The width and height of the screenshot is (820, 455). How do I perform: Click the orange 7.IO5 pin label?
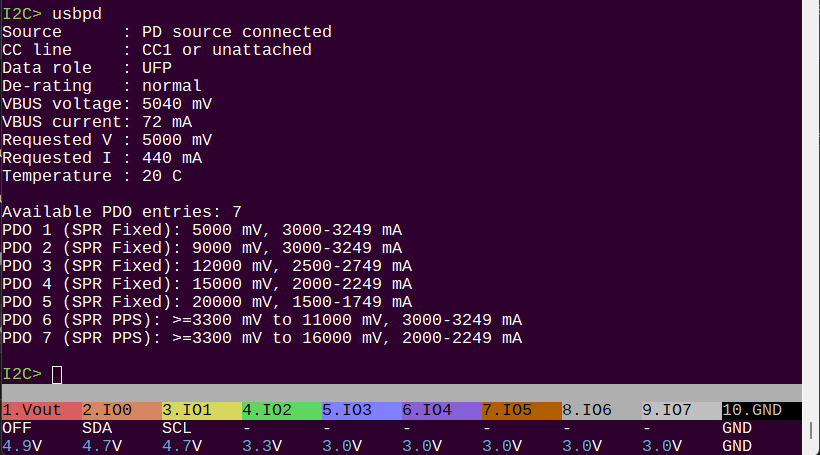click(x=507, y=410)
